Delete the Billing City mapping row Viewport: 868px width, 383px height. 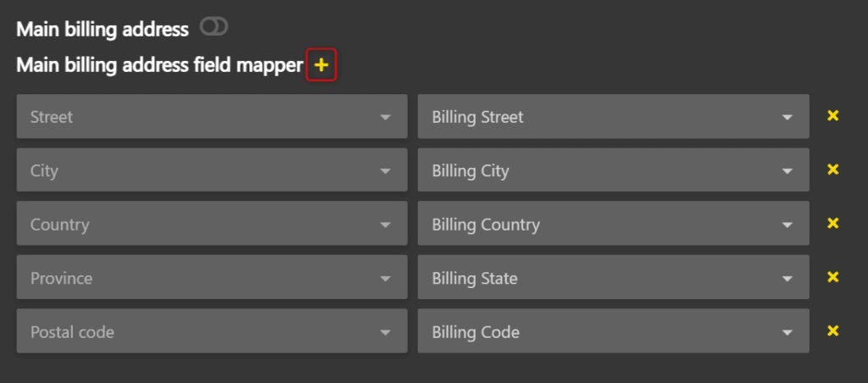click(832, 169)
